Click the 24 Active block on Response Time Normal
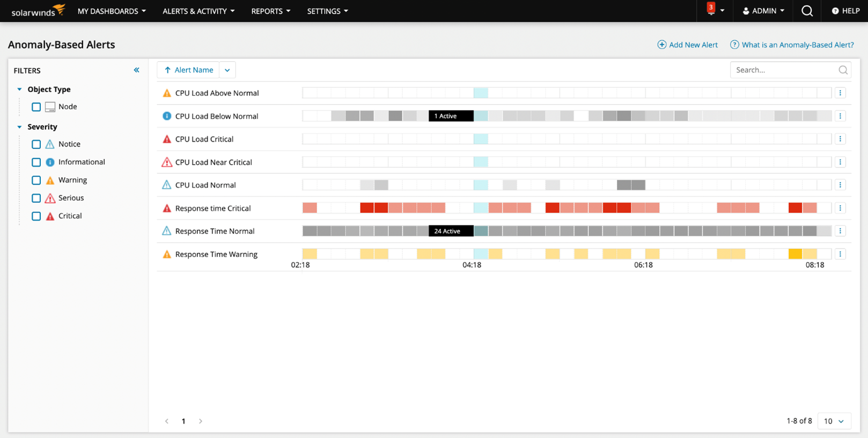868x438 pixels. pos(451,231)
